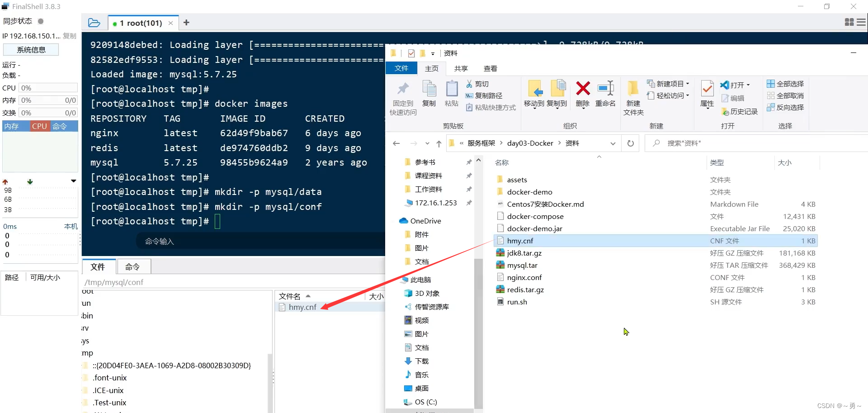Select hmy.cnf in FinalShell file list
The height and width of the screenshot is (413, 868).
pyautogui.click(x=302, y=307)
